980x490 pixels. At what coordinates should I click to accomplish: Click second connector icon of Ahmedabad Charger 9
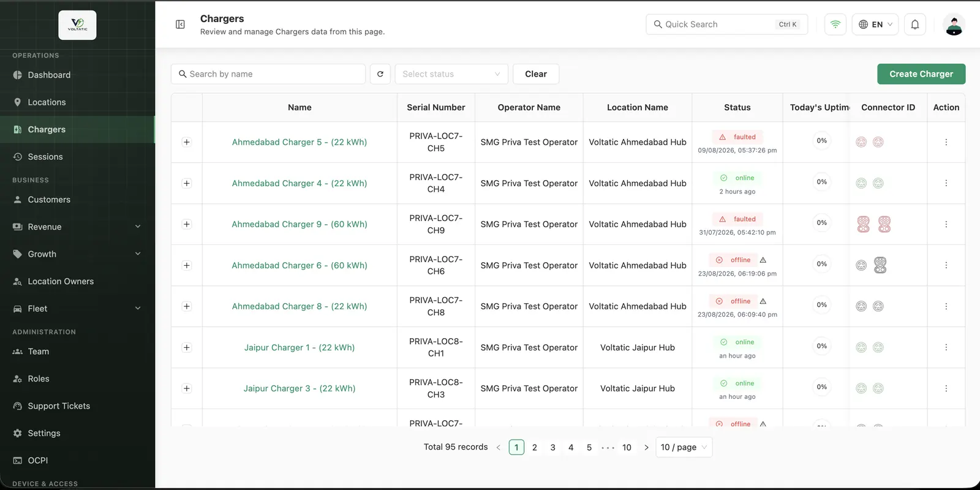884,224
